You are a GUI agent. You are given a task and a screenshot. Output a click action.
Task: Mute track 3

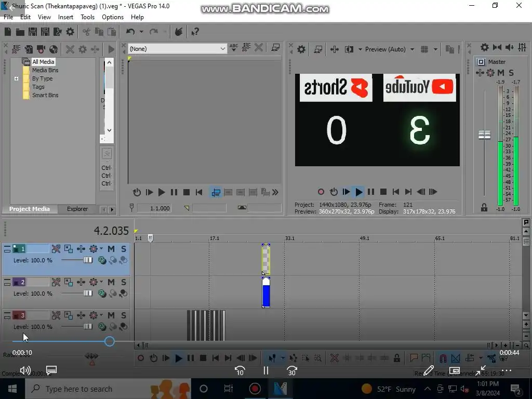pos(111,315)
